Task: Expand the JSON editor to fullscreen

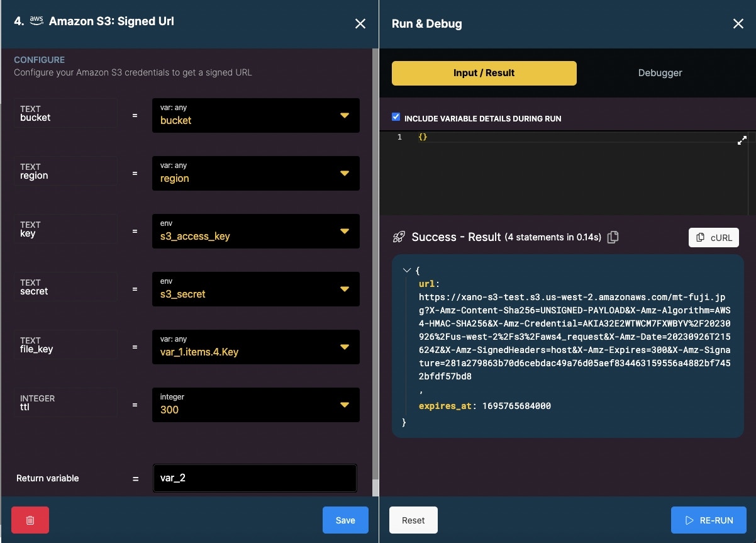Action: point(742,141)
